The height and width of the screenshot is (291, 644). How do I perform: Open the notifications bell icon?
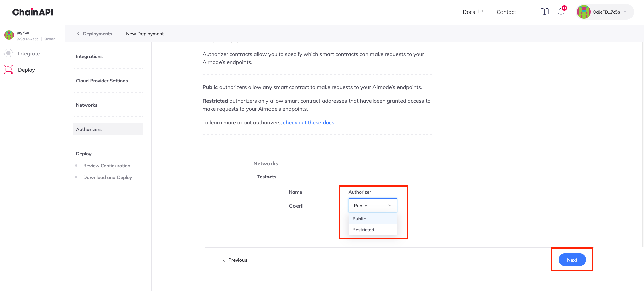pyautogui.click(x=561, y=12)
